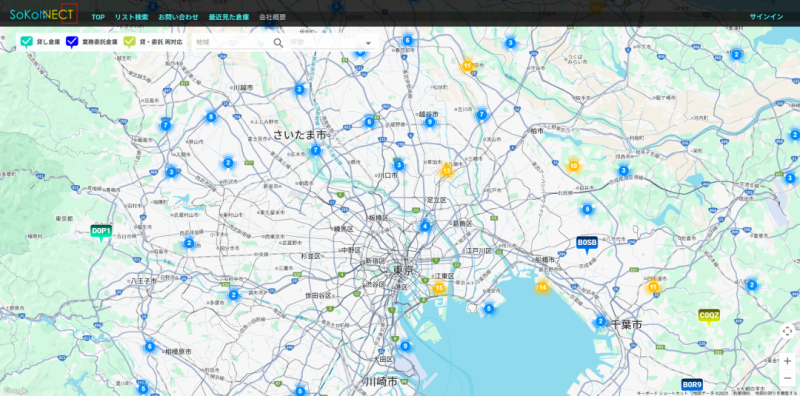
Task: Click the map recenter location icon
Action: pyautogui.click(x=787, y=332)
